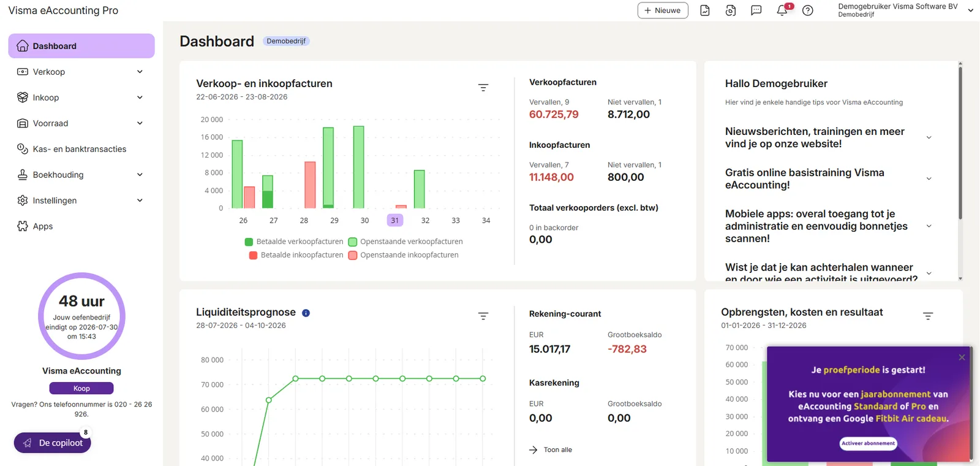Expand the Voorraad menu chevron
Image resolution: width=980 pixels, height=466 pixels.
(140, 123)
